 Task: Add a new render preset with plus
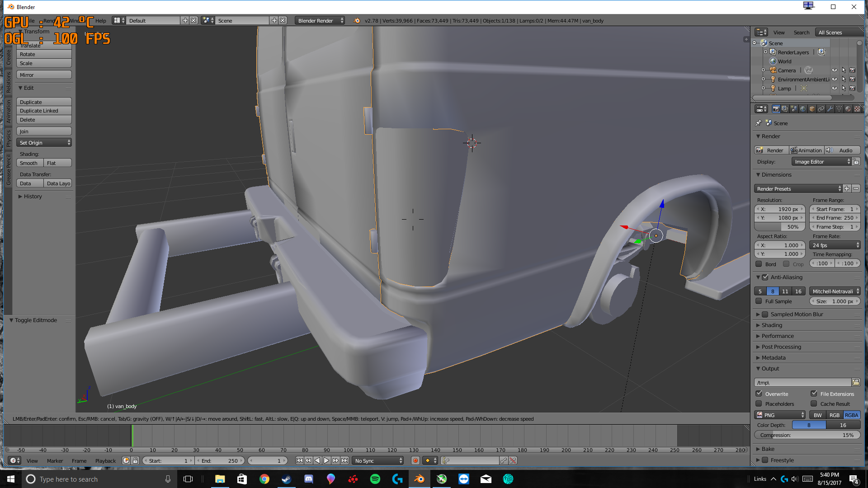coord(847,188)
